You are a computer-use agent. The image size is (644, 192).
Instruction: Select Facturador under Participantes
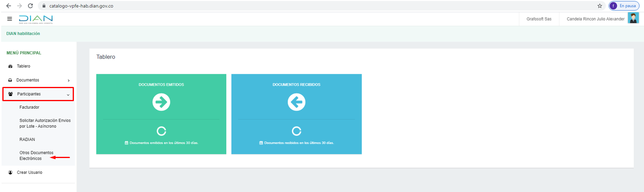click(x=29, y=107)
